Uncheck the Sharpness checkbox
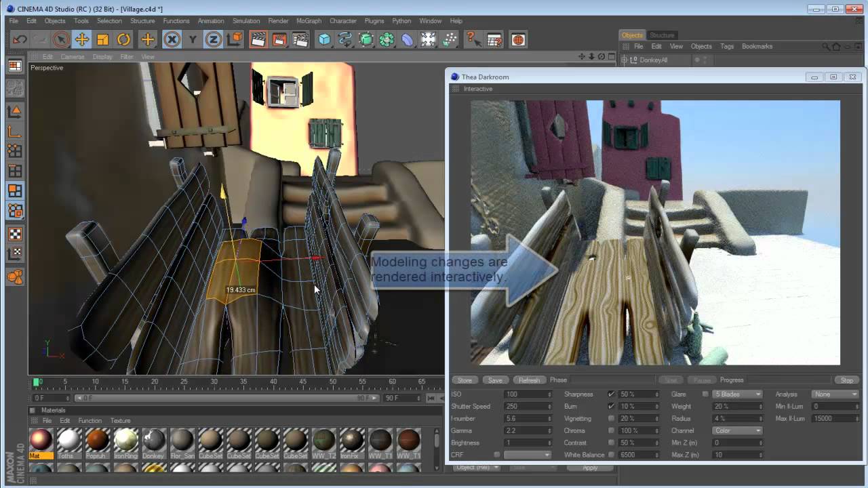 (x=611, y=394)
